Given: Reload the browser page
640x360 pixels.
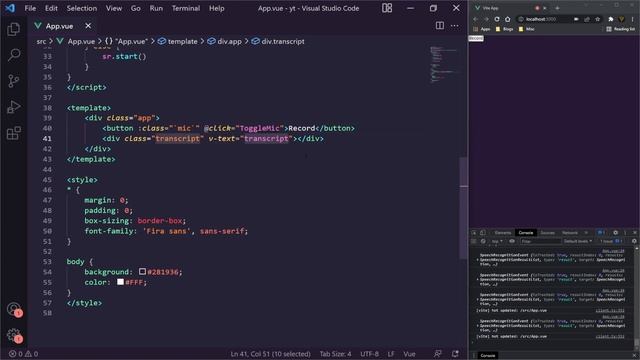Looking at the screenshot, I should [x=497, y=19].
